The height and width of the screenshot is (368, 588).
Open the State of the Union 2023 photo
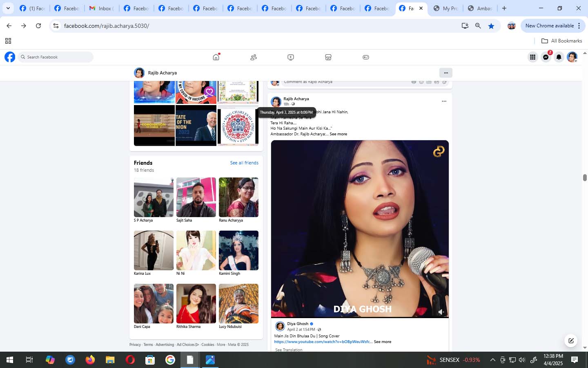196,125
